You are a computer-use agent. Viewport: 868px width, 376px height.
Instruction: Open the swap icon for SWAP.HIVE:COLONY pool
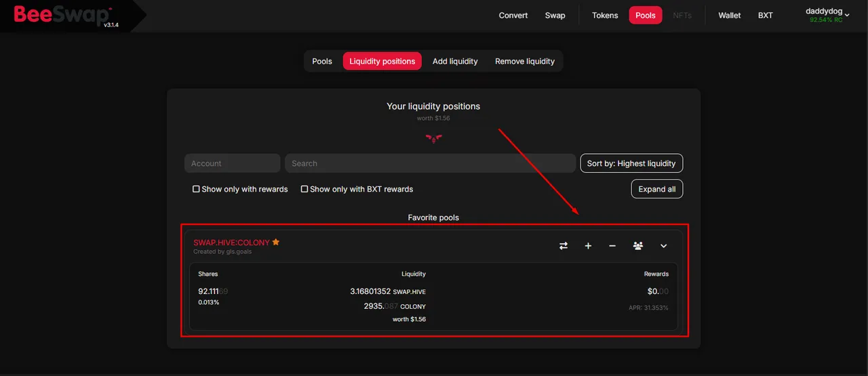564,246
